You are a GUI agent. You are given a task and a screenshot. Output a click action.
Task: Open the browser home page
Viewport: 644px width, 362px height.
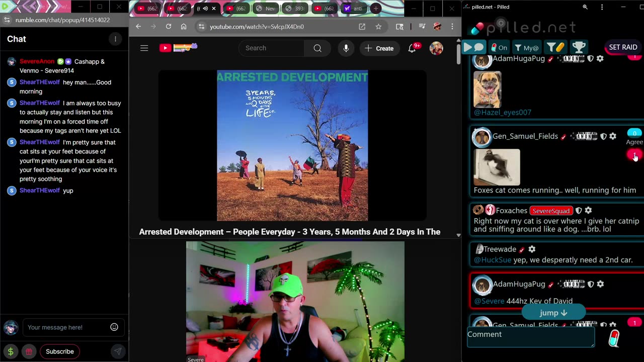tap(184, 27)
